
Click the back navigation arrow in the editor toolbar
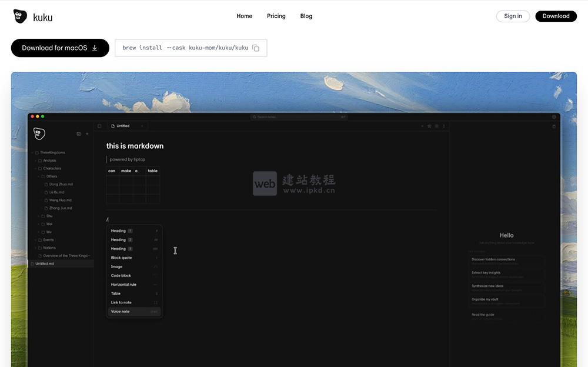coord(422,126)
